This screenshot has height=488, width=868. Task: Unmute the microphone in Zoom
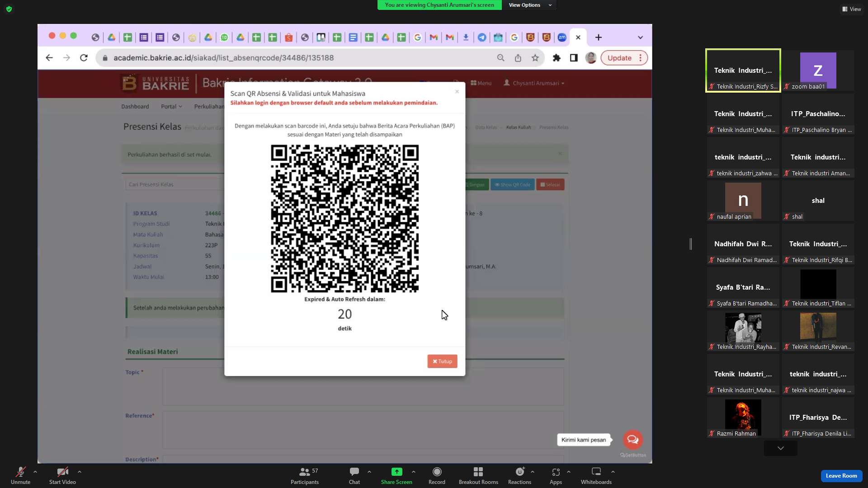coord(20,475)
